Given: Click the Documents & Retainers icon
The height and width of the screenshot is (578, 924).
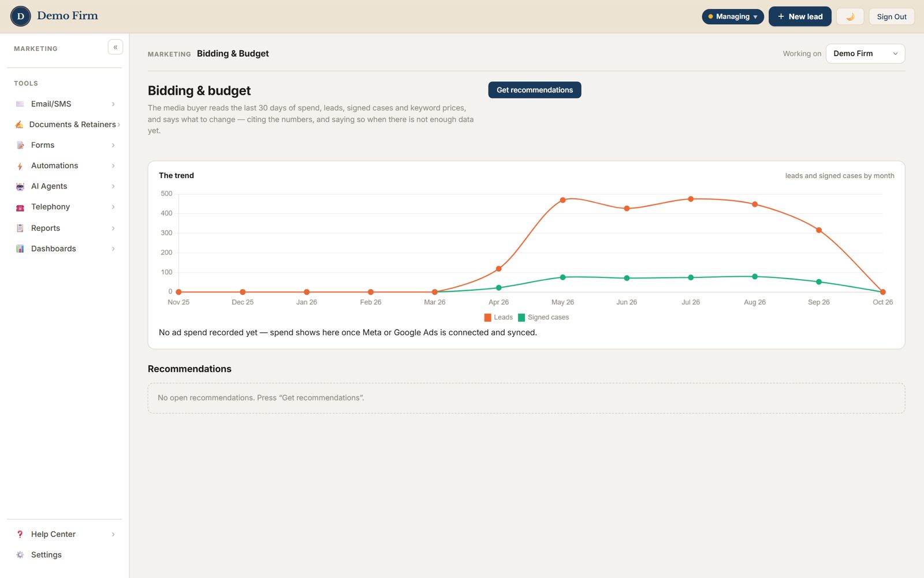Looking at the screenshot, I should 20,124.
